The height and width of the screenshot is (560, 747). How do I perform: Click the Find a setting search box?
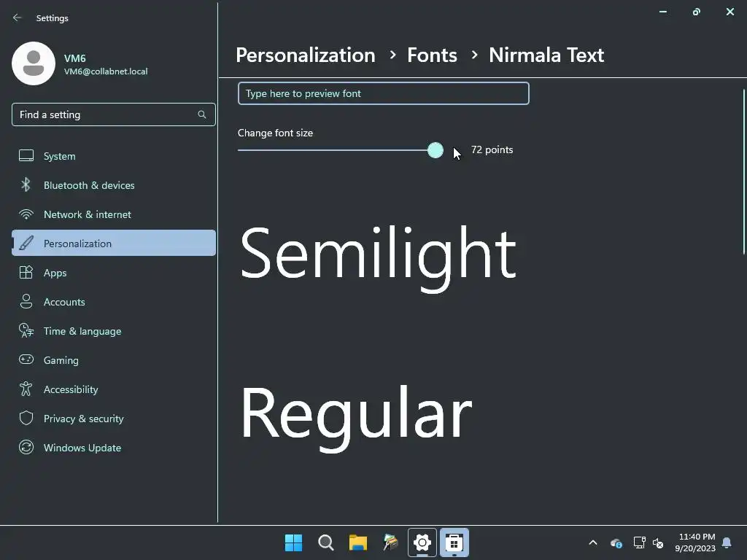113,114
